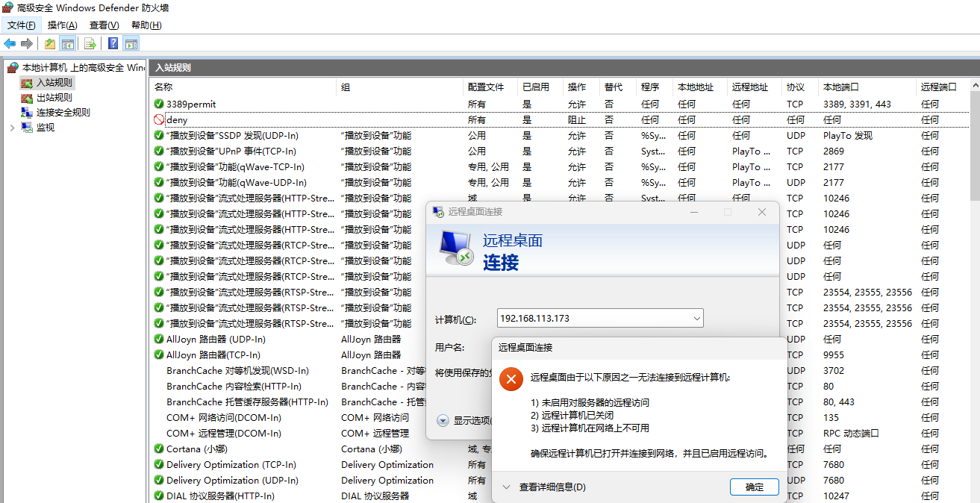Open Help with the question mark icon

[113, 43]
